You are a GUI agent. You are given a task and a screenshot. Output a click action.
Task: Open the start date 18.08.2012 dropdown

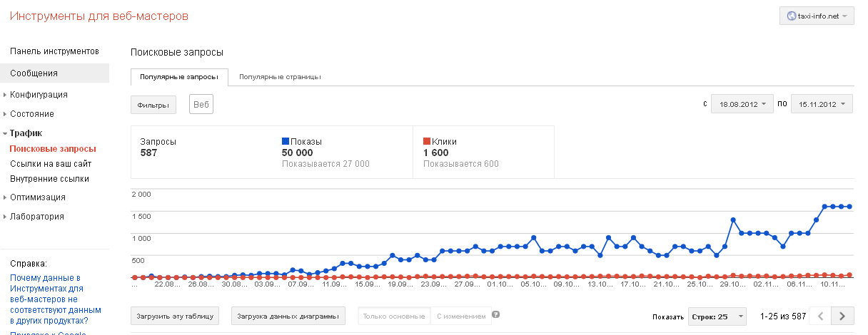742,104
